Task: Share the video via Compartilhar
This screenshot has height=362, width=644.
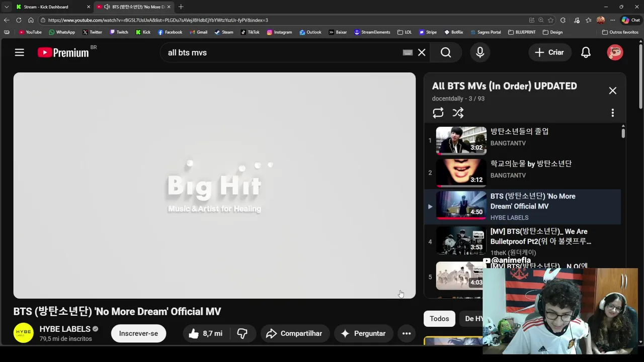Action: pos(295,333)
